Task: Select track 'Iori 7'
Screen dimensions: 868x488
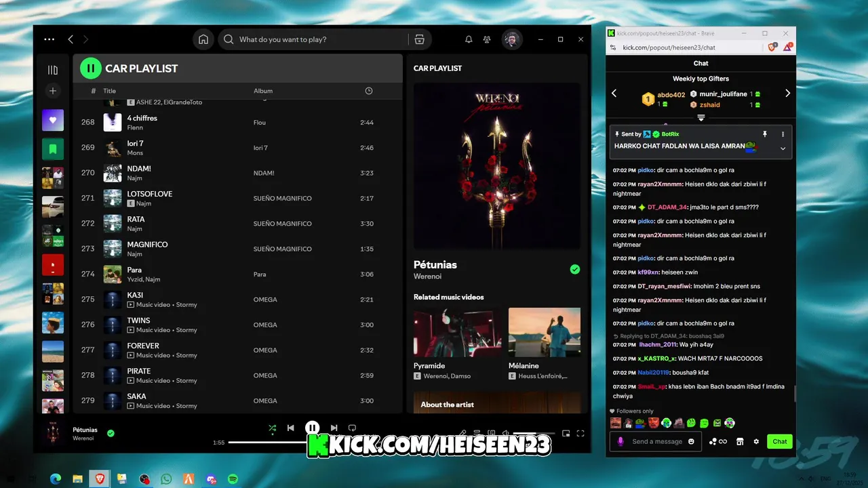Action: click(x=237, y=148)
